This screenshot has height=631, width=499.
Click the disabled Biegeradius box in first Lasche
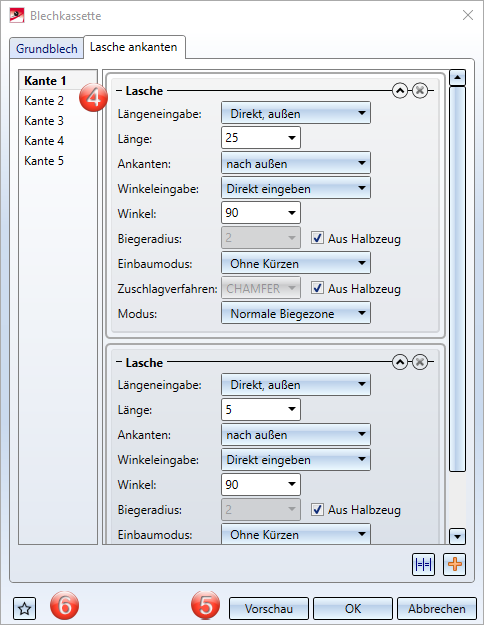[261, 238]
